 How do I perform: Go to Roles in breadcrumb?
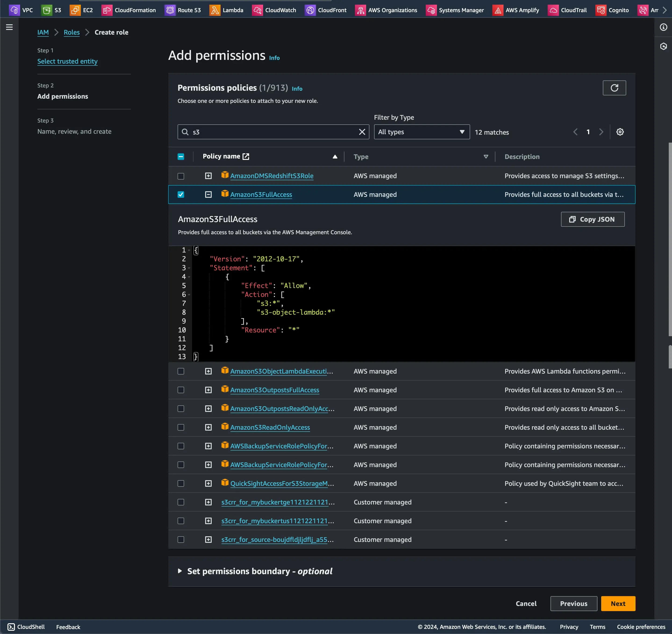click(x=72, y=32)
